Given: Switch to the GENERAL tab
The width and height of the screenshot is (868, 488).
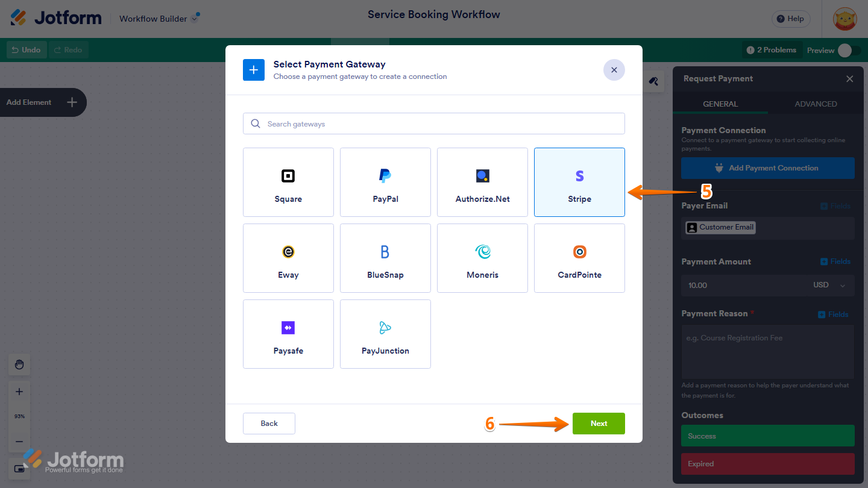Looking at the screenshot, I should click(720, 104).
